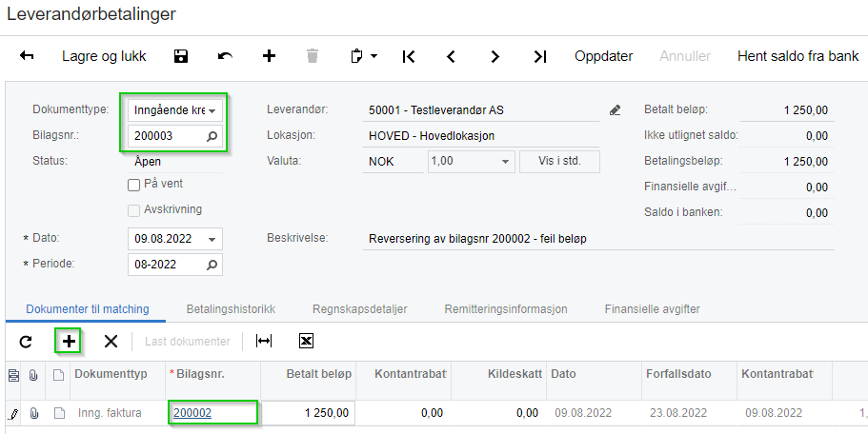Go to previous record
The width and height of the screenshot is (868, 434).
pos(452,56)
